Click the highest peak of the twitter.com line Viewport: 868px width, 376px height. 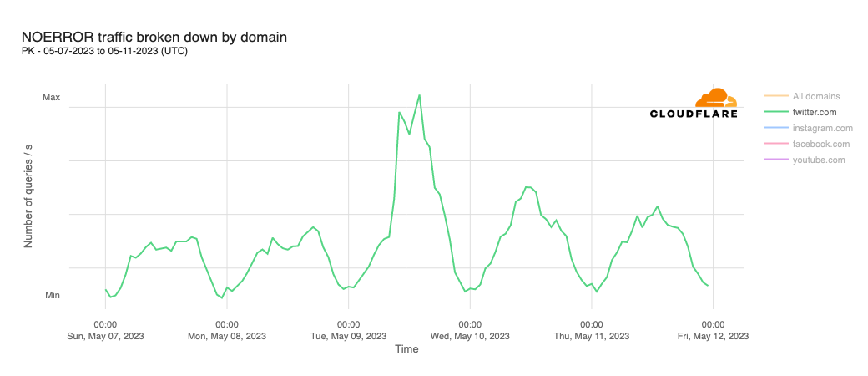click(419, 95)
